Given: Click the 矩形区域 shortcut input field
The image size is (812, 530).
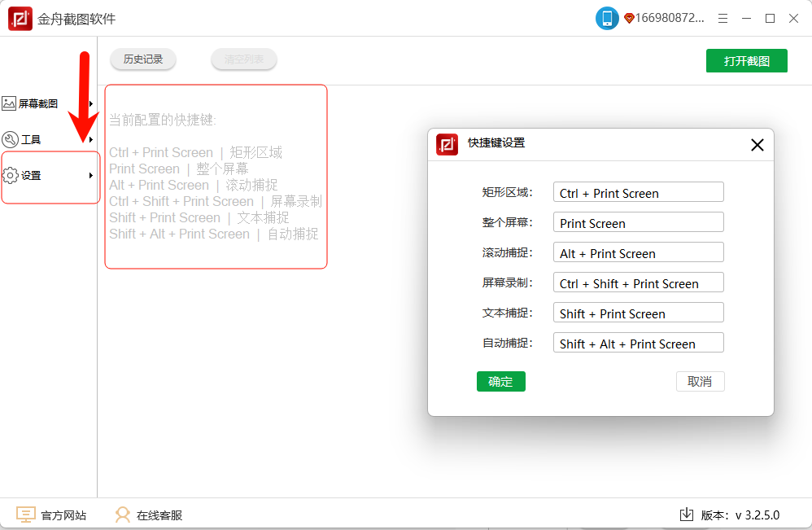Looking at the screenshot, I should click(638, 193).
